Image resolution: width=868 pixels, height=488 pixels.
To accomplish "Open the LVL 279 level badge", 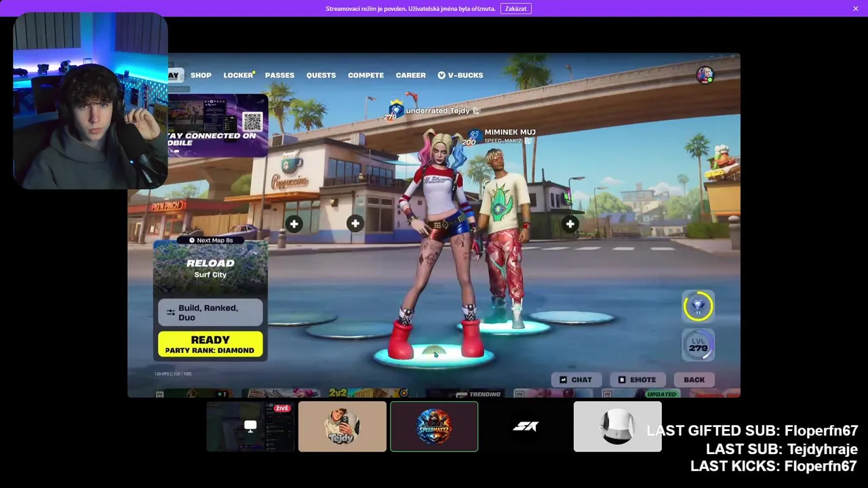I will pos(698,346).
